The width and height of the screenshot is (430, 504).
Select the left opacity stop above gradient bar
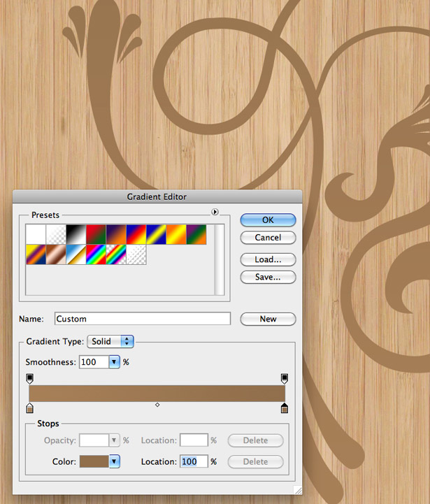click(29, 379)
